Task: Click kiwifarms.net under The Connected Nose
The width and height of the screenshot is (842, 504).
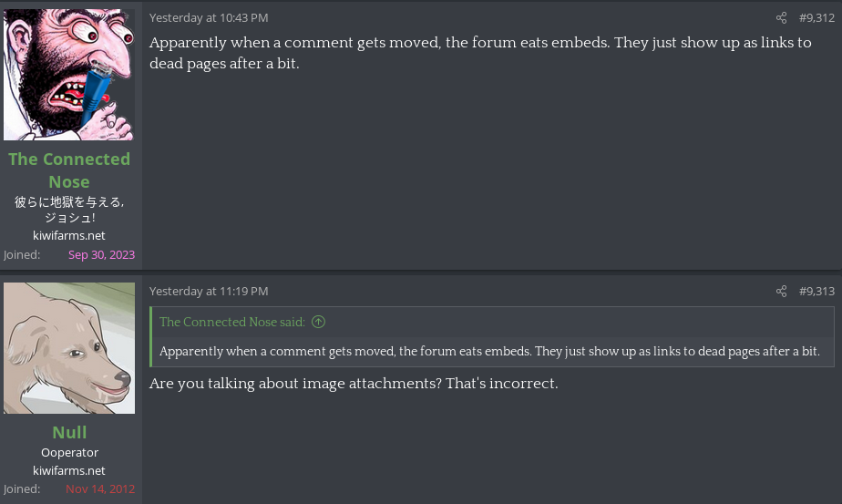Action: (x=69, y=235)
